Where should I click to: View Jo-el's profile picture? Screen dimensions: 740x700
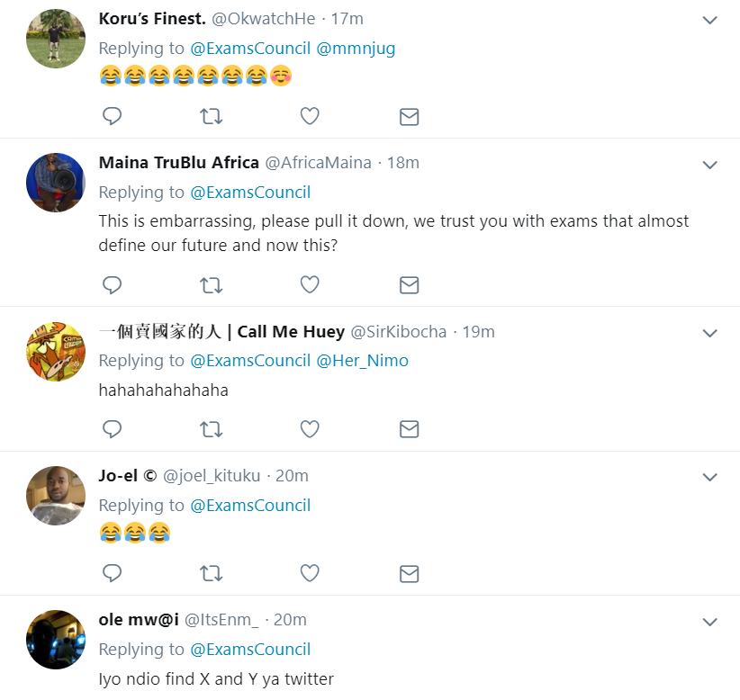point(55,496)
